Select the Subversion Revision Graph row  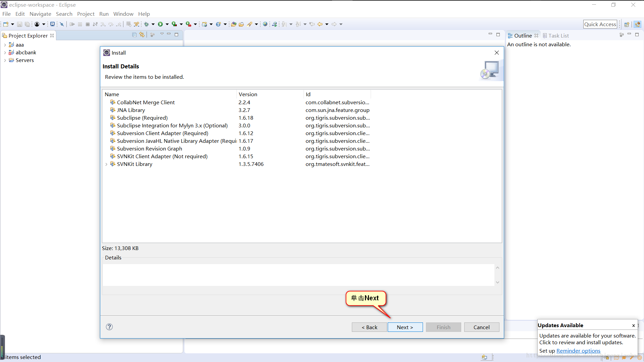(x=302, y=149)
